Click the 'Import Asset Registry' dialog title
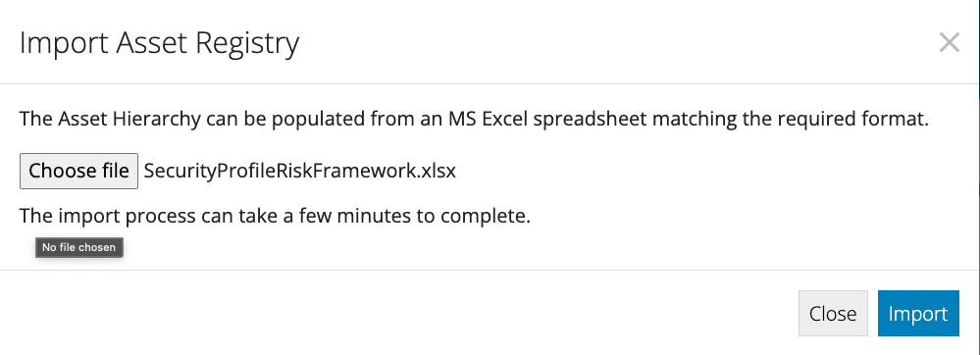The width and height of the screenshot is (980, 355). [159, 44]
